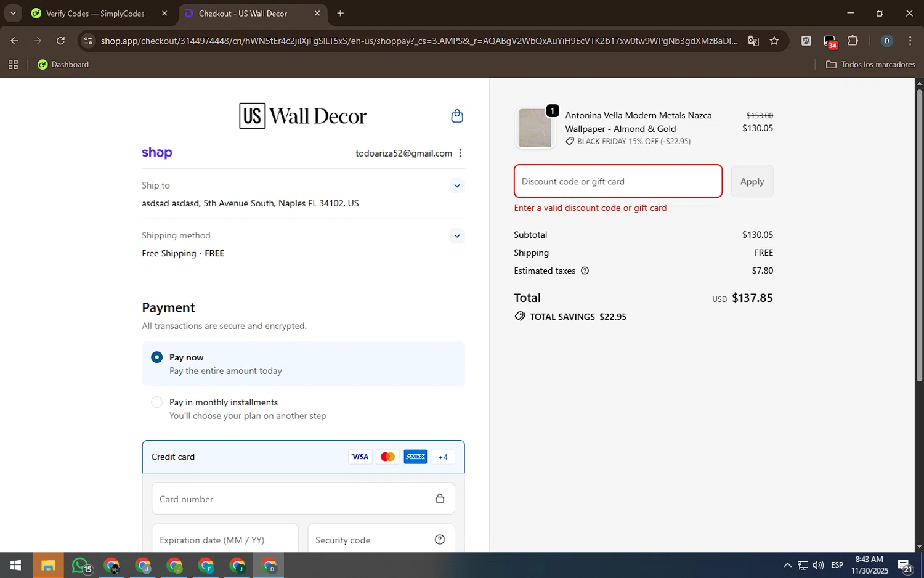Open the Chrome three-dot menu
This screenshot has height=578, width=924.
[x=910, y=41]
